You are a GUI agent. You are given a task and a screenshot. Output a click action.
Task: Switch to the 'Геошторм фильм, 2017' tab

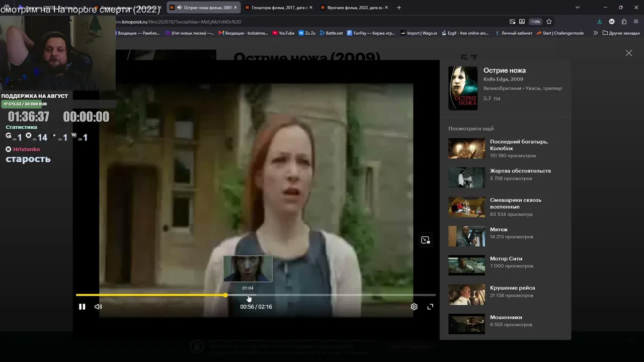(278, 8)
